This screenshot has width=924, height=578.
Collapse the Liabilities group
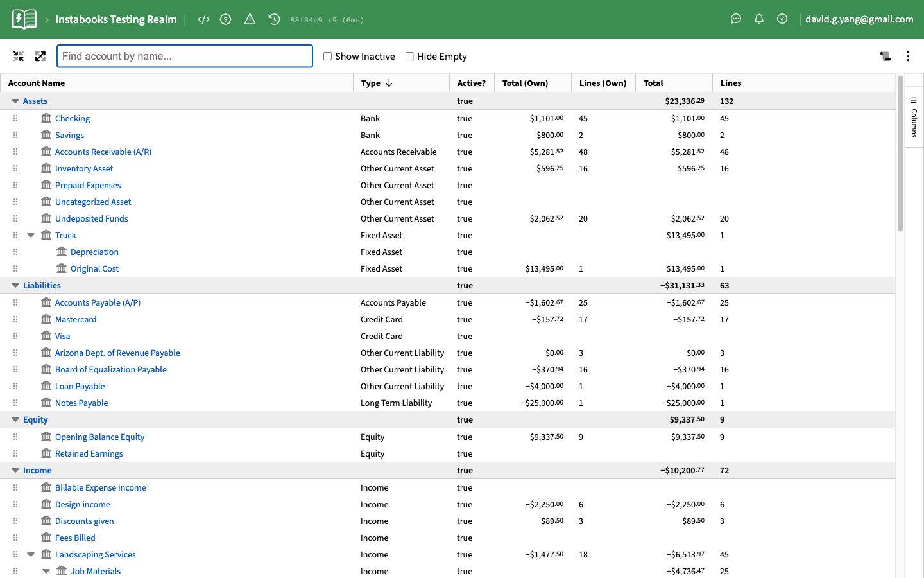pos(15,285)
